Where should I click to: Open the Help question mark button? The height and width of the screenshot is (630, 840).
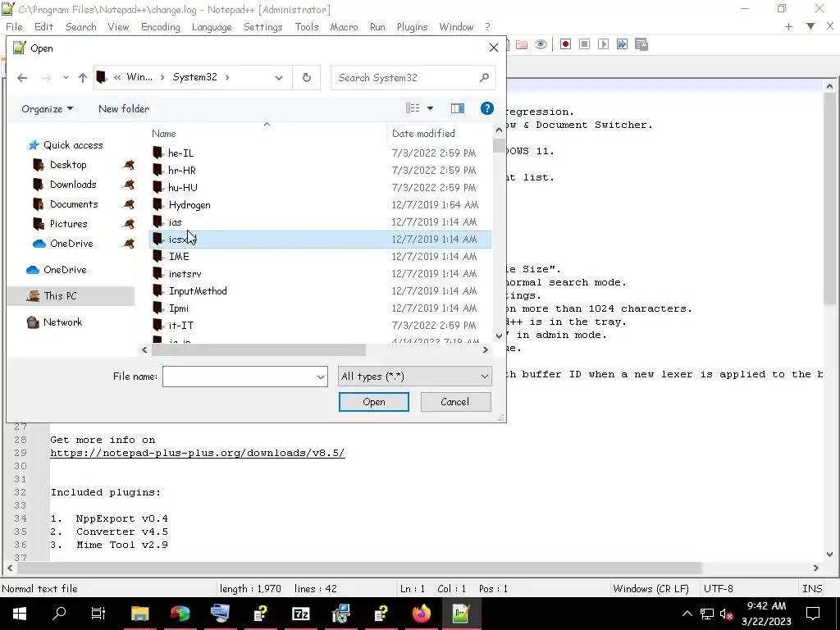(x=487, y=108)
